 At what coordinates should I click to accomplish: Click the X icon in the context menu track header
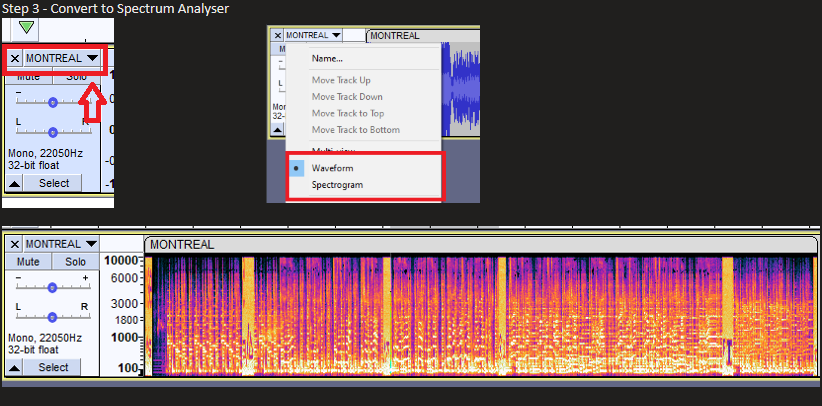278,35
